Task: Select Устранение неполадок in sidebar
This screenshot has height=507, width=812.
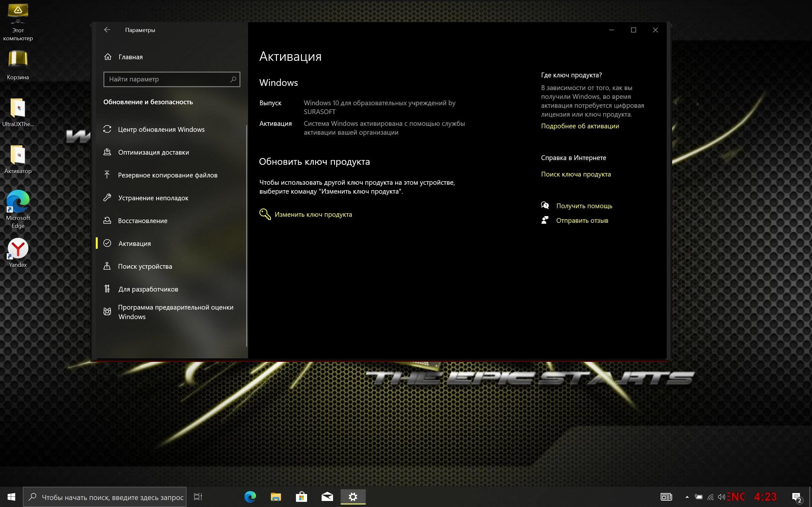Action: pyautogui.click(x=153, y=198)
